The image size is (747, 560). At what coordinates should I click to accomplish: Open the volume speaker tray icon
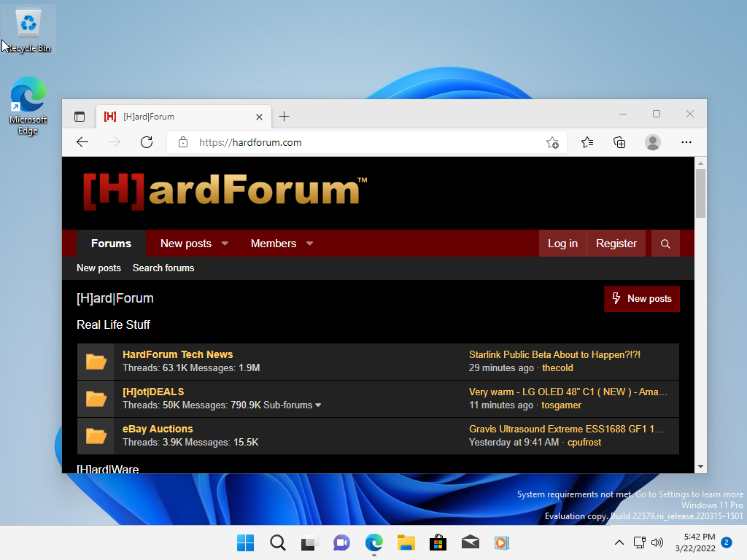657,542
